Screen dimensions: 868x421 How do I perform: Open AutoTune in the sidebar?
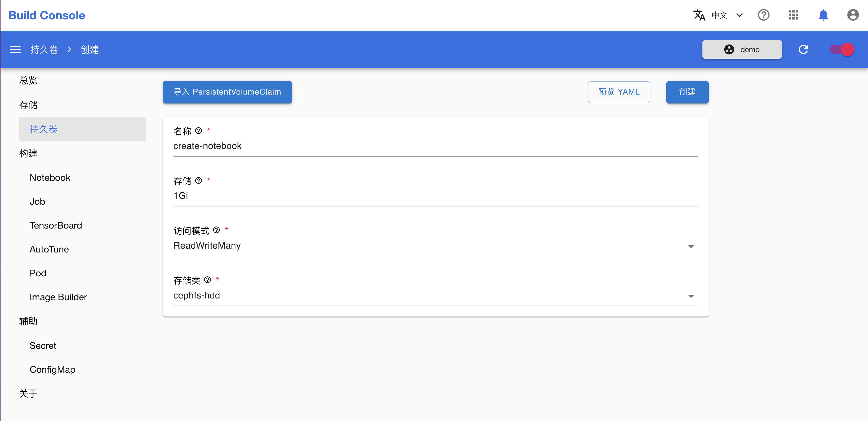49,249
